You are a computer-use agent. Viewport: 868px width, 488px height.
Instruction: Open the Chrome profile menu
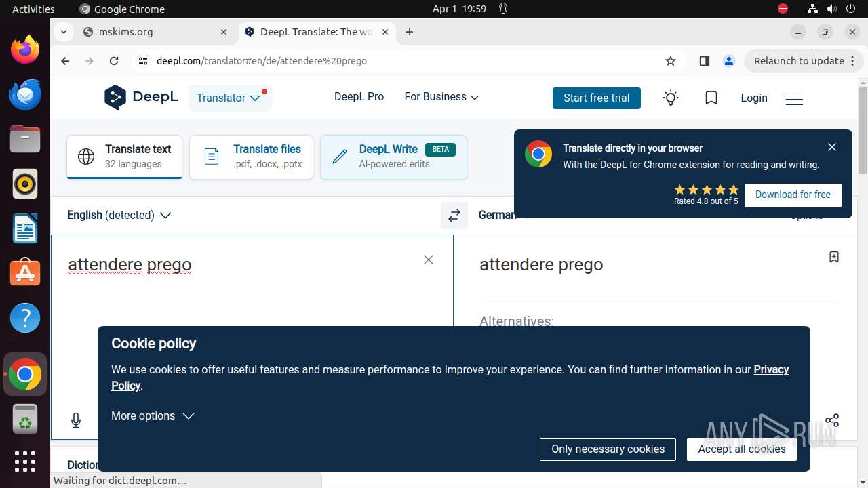(729, 61)
